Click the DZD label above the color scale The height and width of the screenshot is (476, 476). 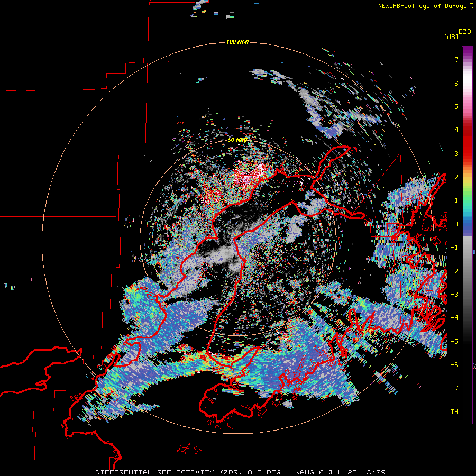pos(465,32)
